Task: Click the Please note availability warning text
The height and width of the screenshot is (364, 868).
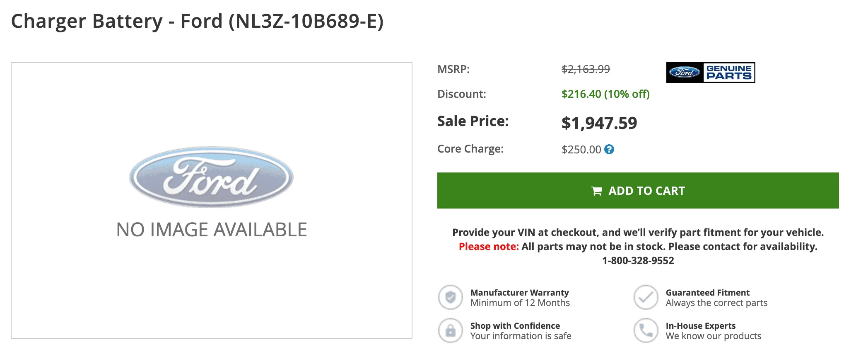Action: pyautogui.click(x=638, y=246)
